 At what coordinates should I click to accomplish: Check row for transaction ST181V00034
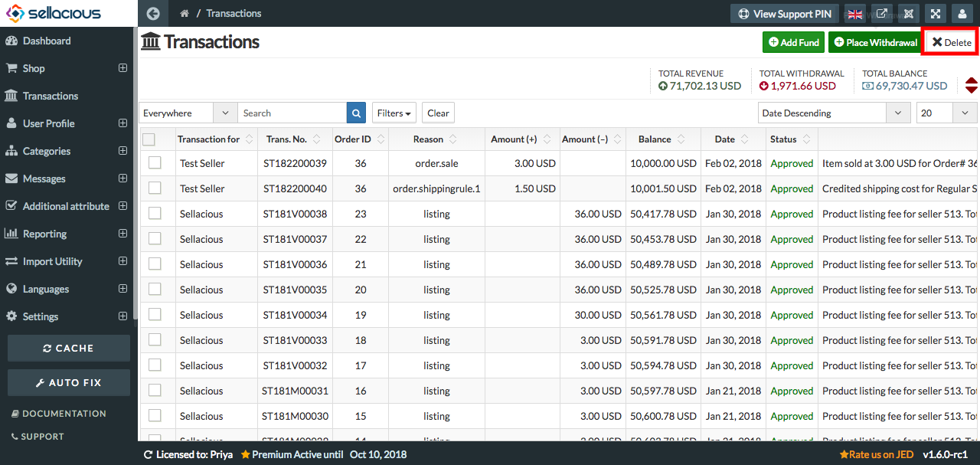point(155,314)
